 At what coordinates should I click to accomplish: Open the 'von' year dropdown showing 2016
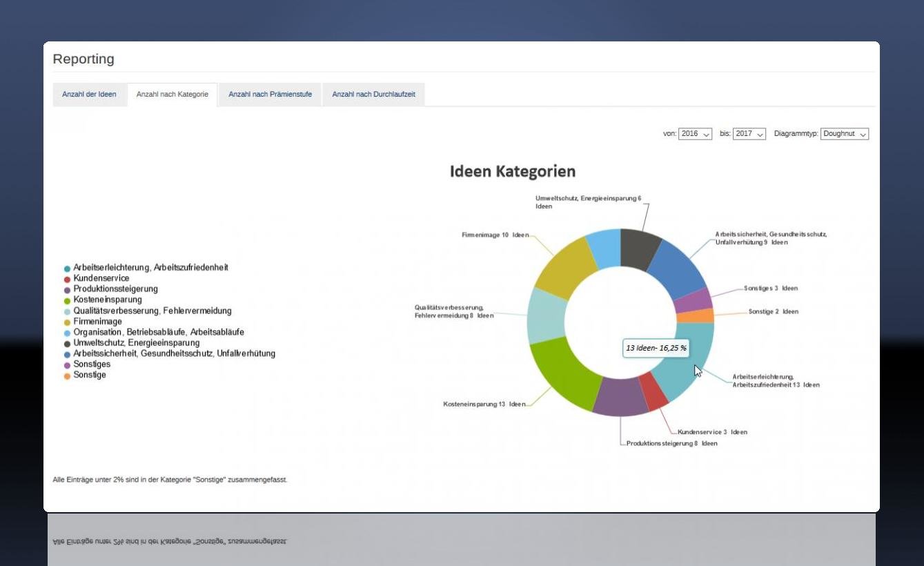[x=695, y=134]
